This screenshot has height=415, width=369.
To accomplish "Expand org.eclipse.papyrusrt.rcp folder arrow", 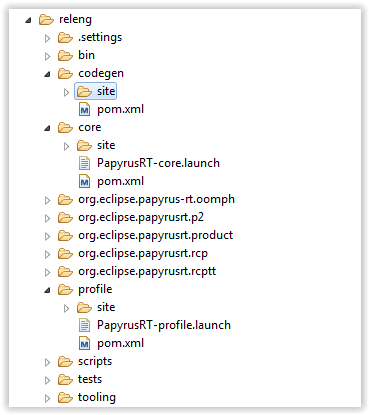I will 47,254.
